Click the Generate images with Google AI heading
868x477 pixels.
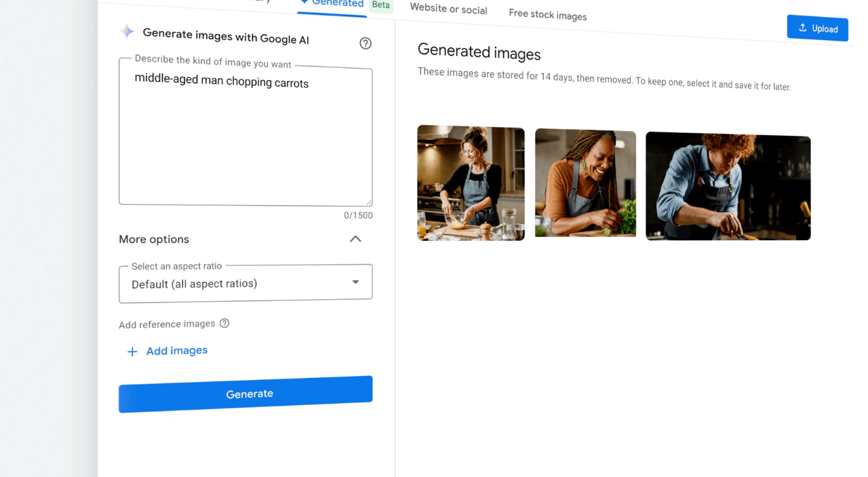(x=226, y=37)
